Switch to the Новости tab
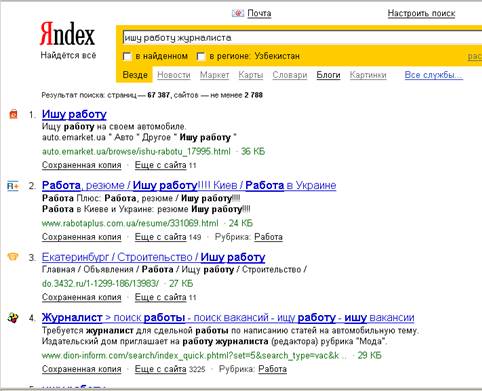The image size is (482, 391). 174,75
